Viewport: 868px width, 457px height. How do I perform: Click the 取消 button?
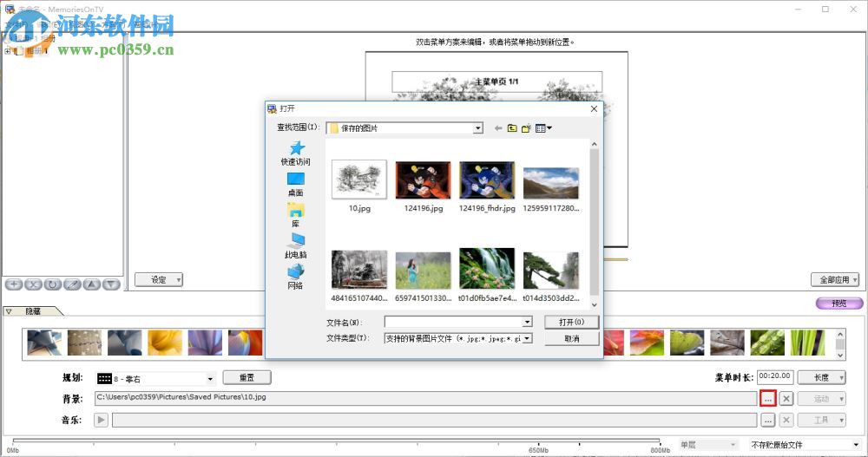pyautogui.click(x=572, y=338)
